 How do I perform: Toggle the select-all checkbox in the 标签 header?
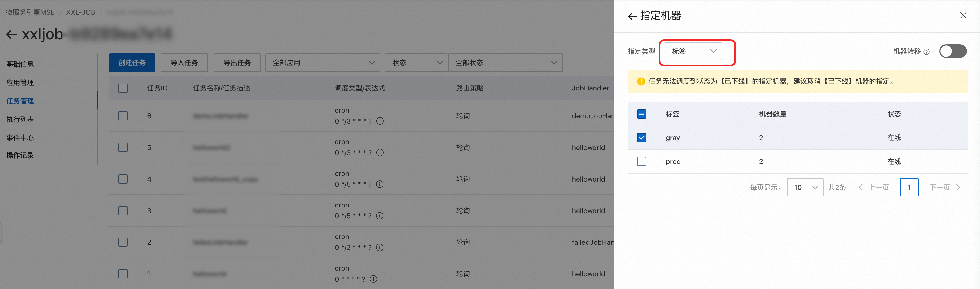[641, 114]
